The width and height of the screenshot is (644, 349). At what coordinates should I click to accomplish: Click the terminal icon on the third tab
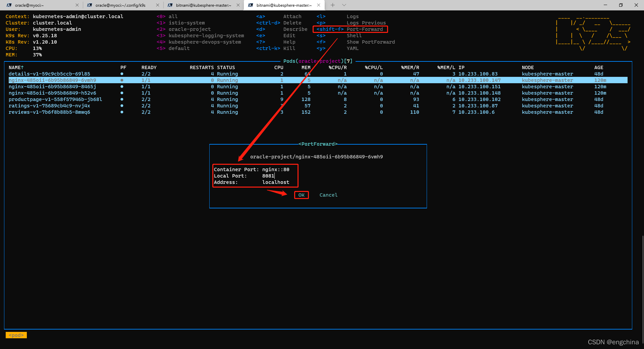pos(170,5)
